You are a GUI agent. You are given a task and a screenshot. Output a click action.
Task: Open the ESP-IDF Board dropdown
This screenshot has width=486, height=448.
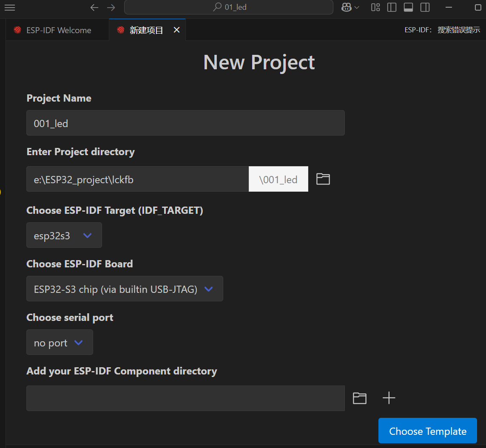tap(125, 289)
